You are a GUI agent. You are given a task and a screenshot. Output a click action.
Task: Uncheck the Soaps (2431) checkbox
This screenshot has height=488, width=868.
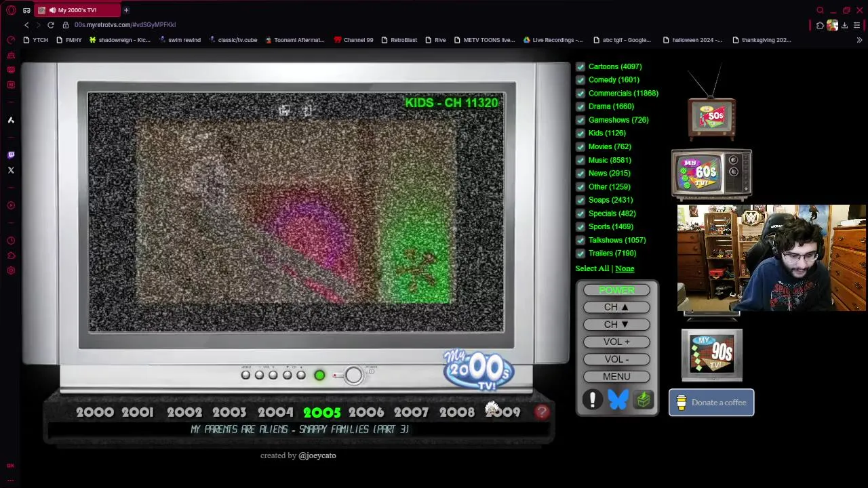pyautogui.click(x=580, y=200)
